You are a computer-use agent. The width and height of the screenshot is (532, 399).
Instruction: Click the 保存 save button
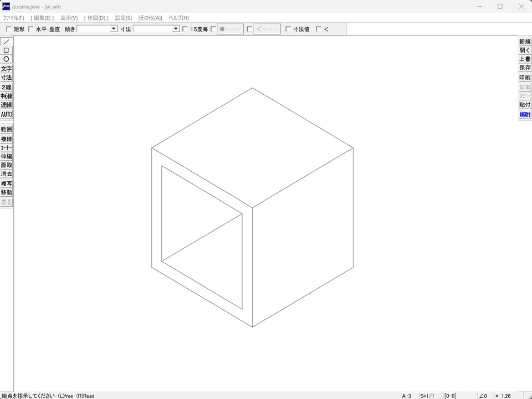click(525, 68)
